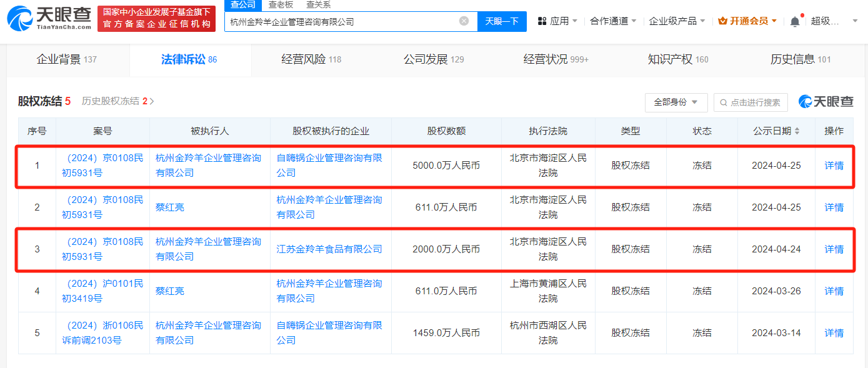The width and height of the screenshot is (868, 368).
Task: Open the 开通会员 dropdown
Action: [748, 21]
